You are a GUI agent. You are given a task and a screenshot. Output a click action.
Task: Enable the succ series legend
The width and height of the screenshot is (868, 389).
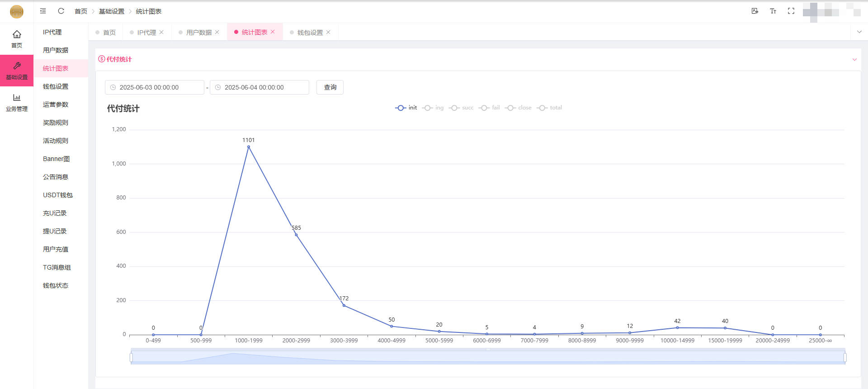click(461, 108)
